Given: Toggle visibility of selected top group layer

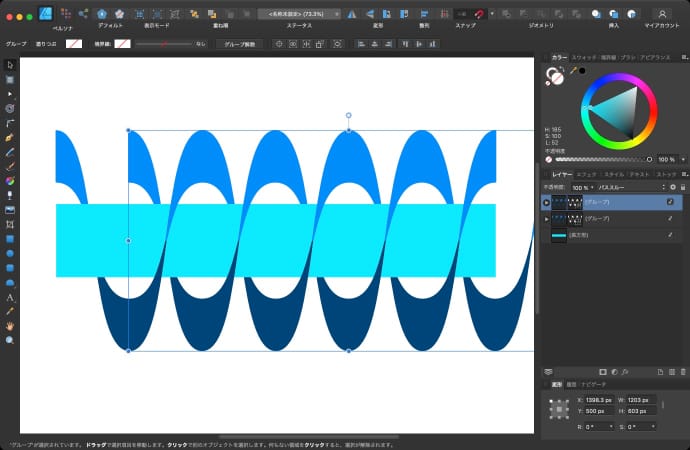Looking at the screenshot, I should (670, 201).
